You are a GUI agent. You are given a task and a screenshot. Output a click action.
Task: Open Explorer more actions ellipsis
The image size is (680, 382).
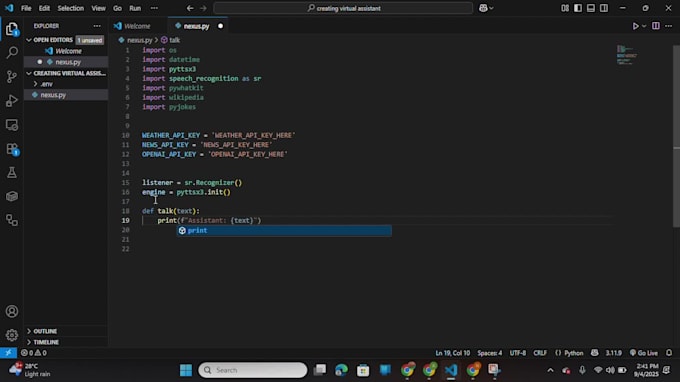click(x=97, y=26)
